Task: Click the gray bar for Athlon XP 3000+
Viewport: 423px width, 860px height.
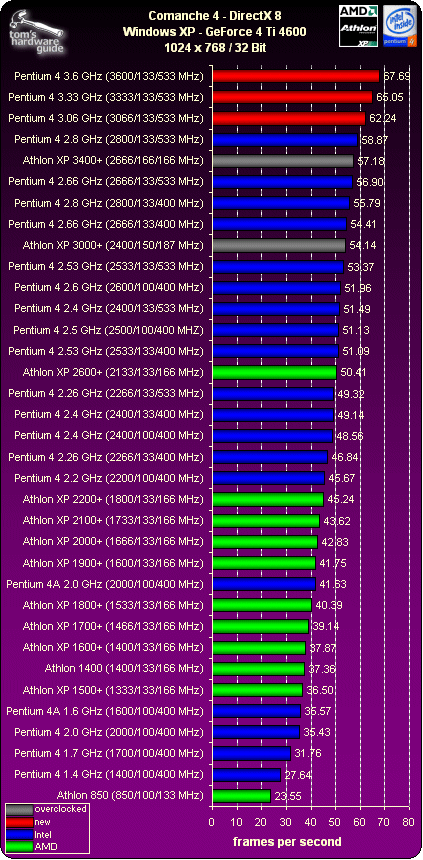Action: (x=279, y=245)
